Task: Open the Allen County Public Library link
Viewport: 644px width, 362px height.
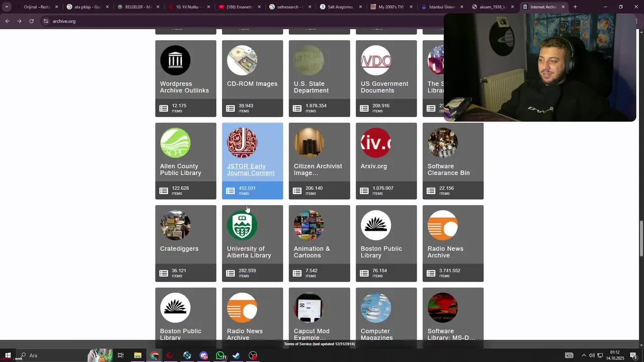Action: tap(181, 169)
